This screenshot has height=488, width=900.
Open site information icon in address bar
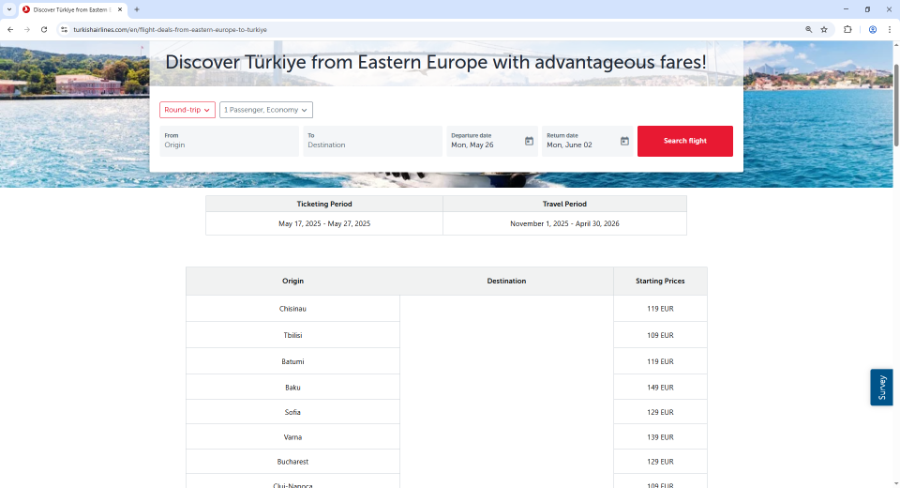64,29
